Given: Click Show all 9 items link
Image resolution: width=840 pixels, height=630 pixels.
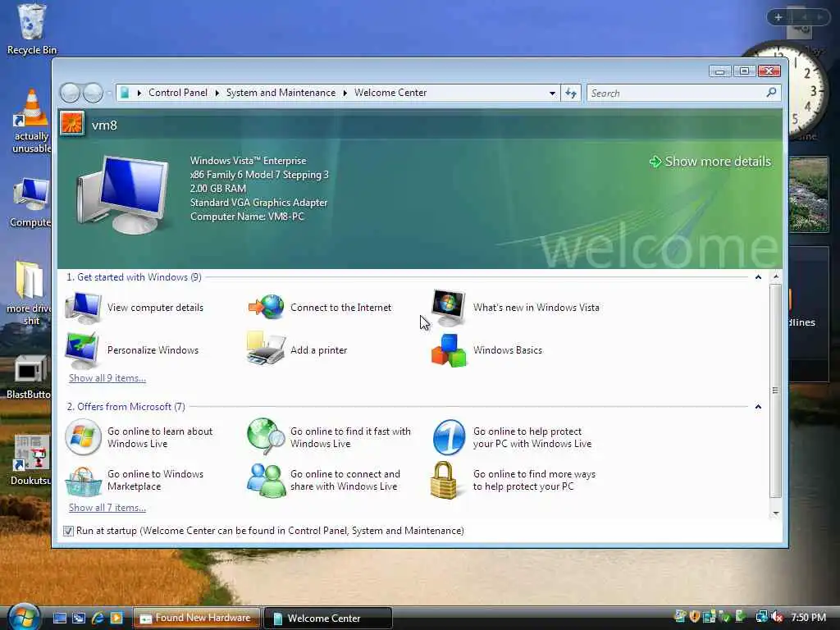Looking at the screenshot, I should (107, 378).
